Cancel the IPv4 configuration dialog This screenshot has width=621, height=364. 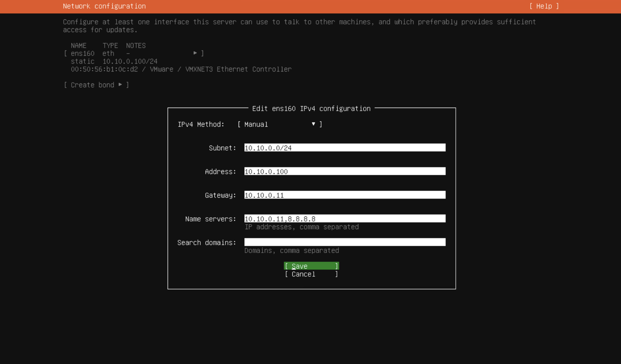tap(311, 274)
